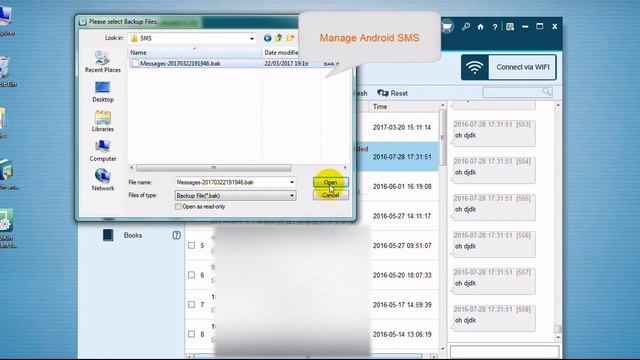Image resolution: width=640 pixels, height=360 pixels.
Task: Click the back arrow in file dialog
Action: tap(267, 38)
